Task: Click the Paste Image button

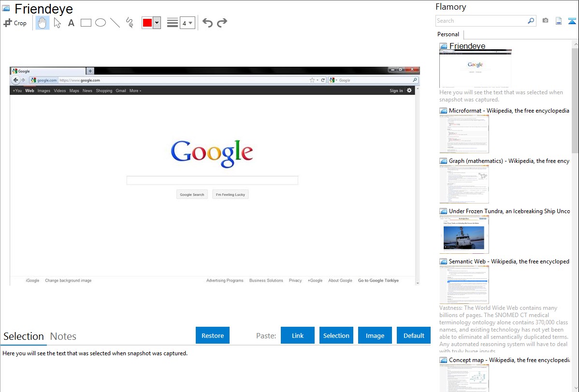Action: click(375, 335)
